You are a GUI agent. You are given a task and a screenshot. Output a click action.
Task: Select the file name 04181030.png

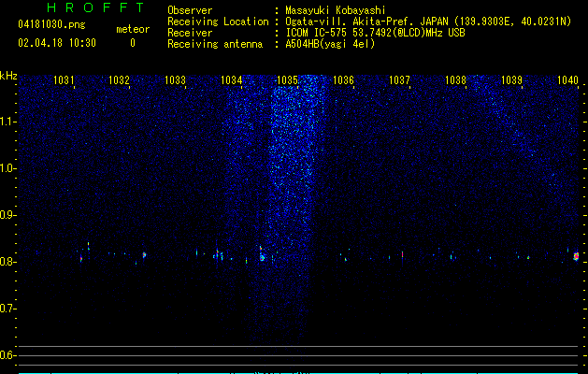click(51, 24)
